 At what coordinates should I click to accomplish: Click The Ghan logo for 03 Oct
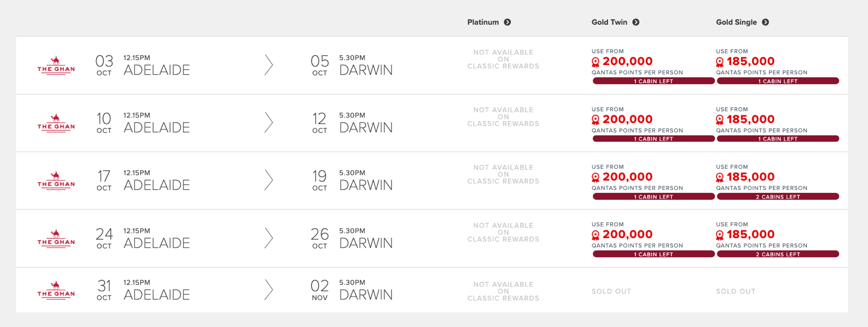[x=56, y=65]
